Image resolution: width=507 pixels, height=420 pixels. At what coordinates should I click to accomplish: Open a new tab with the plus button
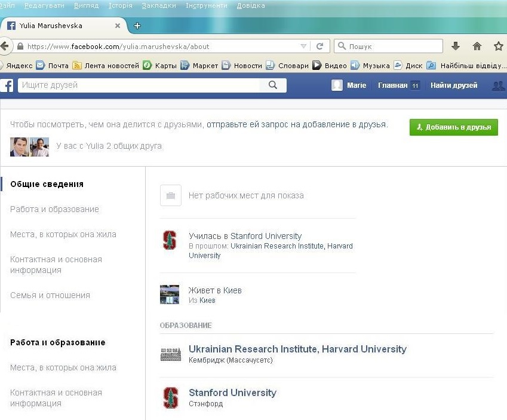coord(137,26)
